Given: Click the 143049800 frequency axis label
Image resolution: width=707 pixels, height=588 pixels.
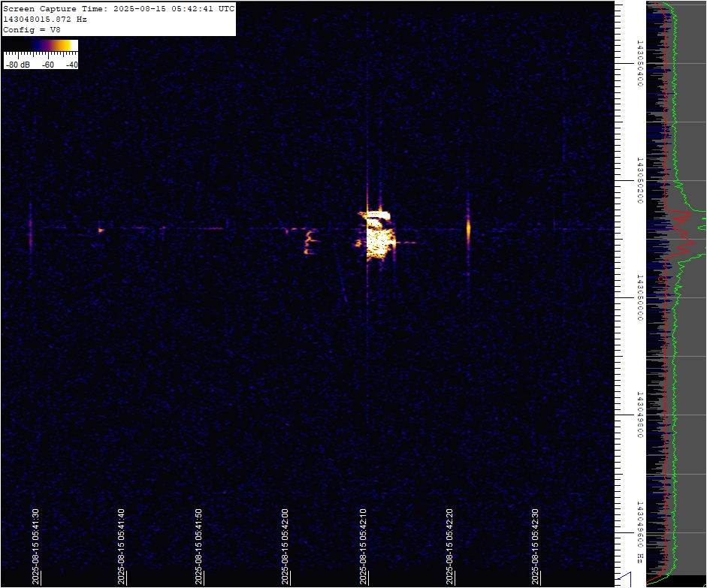Looking at the screenshot, I should 639,415.
